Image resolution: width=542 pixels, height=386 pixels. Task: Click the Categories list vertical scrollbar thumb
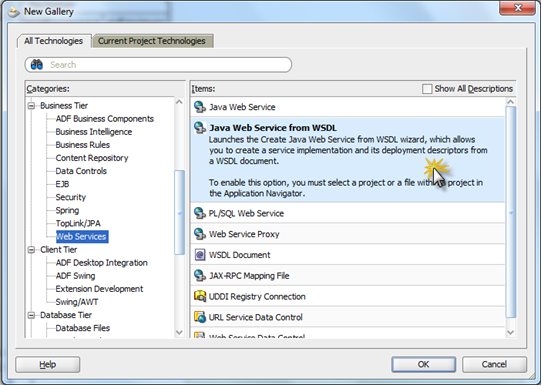[x=179, y=212]
